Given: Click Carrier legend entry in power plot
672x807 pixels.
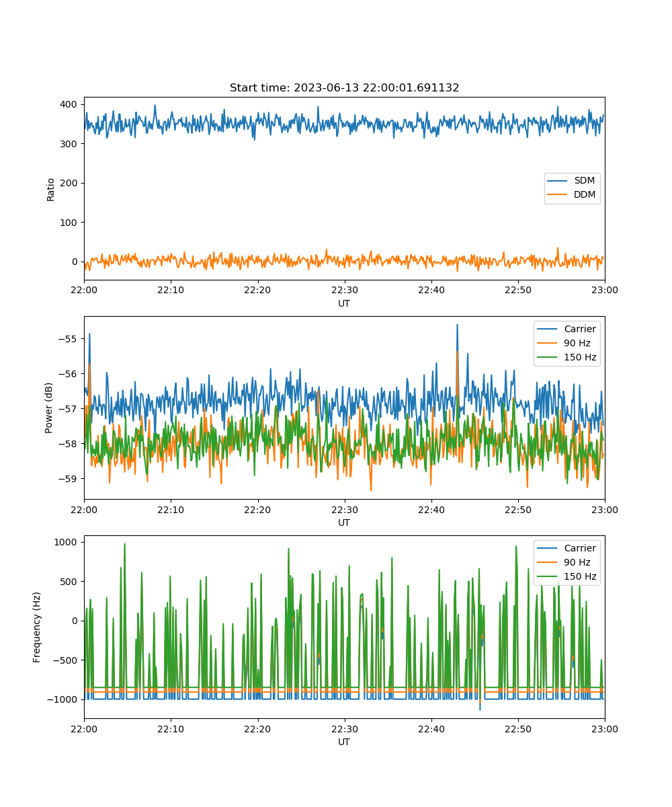Looking at the screenshot, I should 566,329.
